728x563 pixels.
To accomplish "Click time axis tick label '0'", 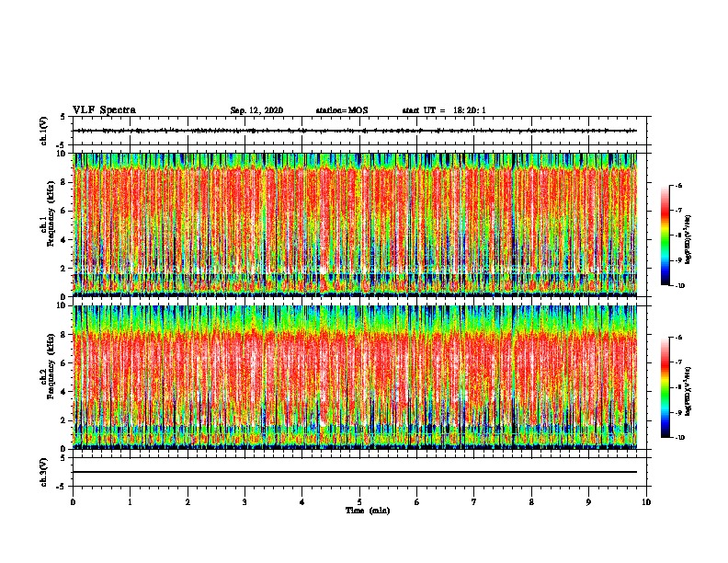I will point(73,502).
